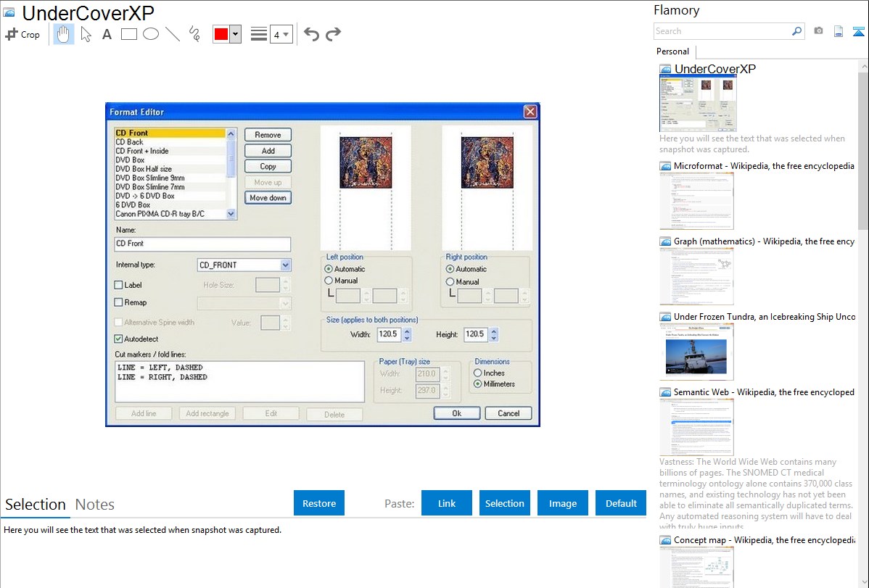Select the ellipse drawing tool
869x588 pixels.
(x=151, y=34)
